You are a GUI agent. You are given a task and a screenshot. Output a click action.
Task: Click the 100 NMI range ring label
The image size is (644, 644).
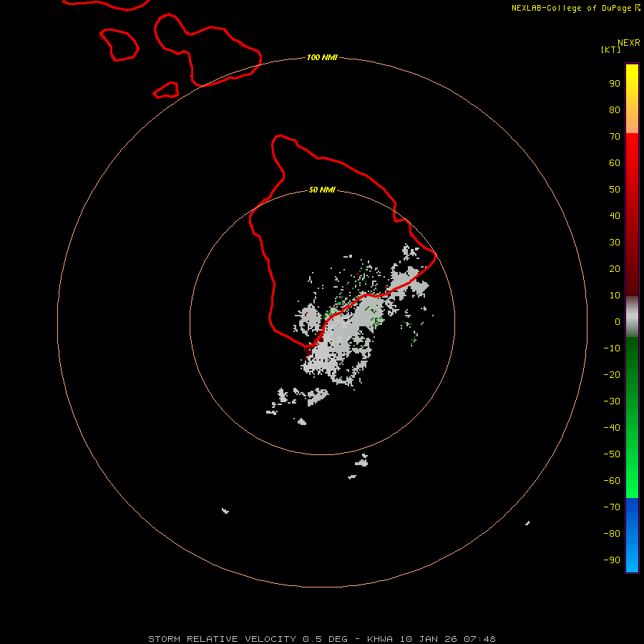pos(322,57)
